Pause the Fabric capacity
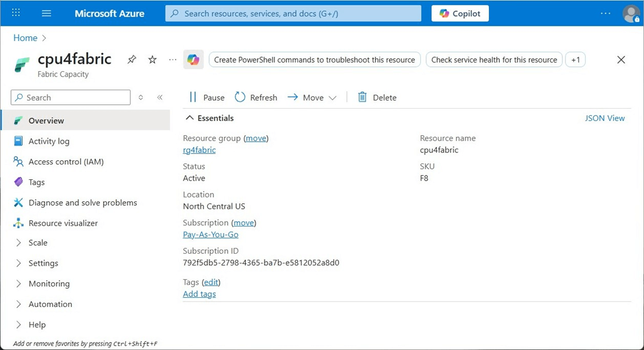Screen dimensions: 644x350 tap(207, 98)
